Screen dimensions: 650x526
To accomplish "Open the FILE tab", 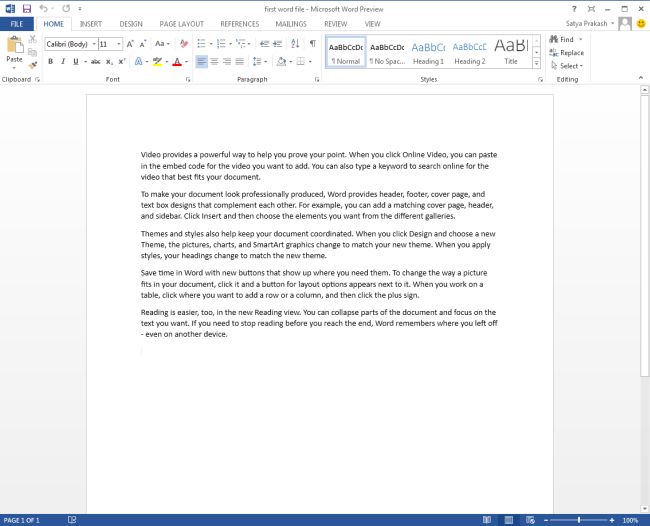I will 17,24.
